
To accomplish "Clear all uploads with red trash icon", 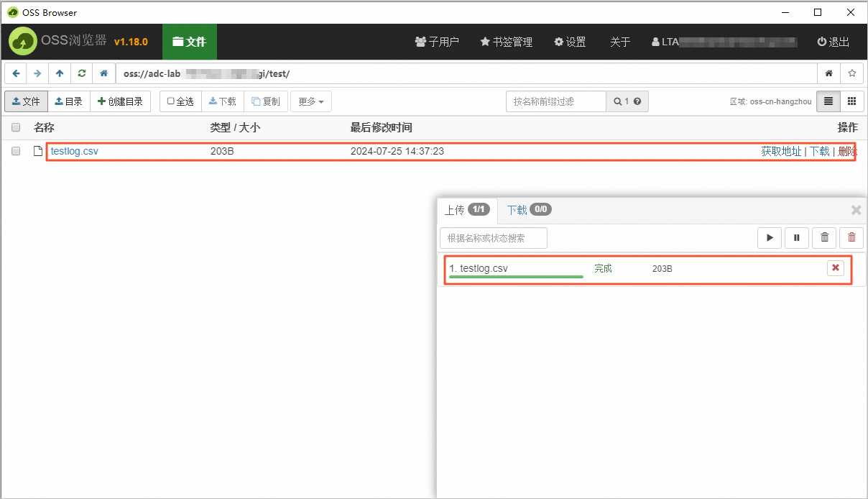I will 851,237.
